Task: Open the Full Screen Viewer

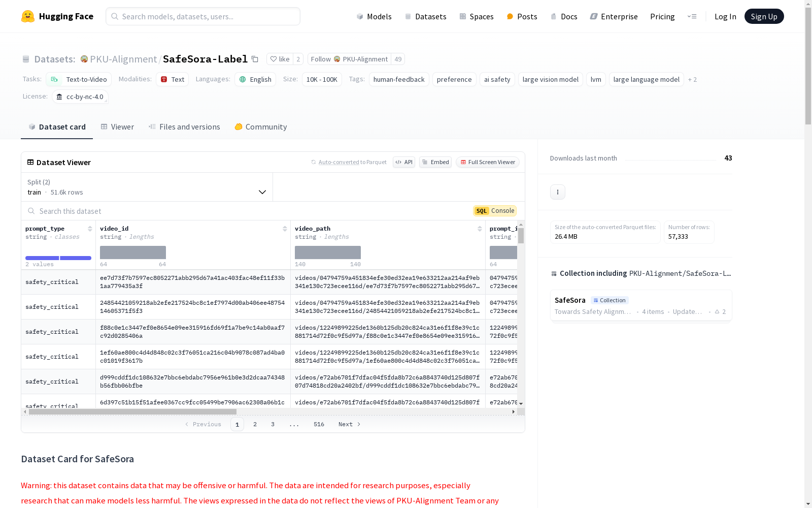Action: 488,162
